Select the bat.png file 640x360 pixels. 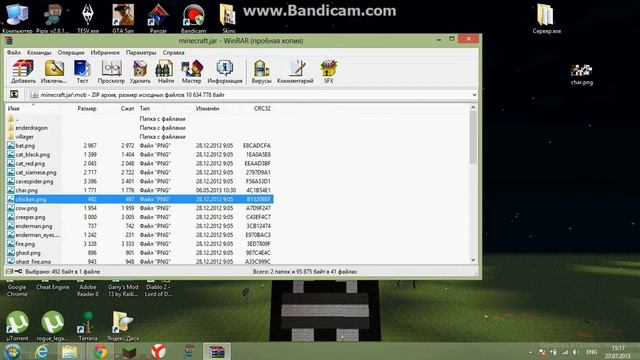[25, 146]
